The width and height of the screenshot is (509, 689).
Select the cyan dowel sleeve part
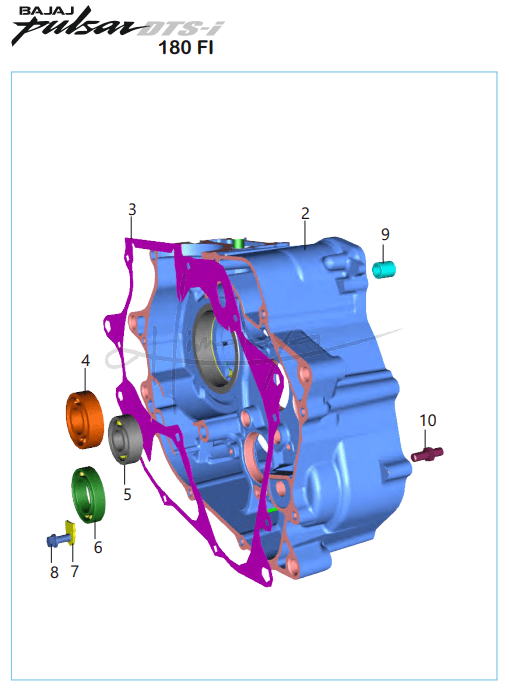pos(384,269)
